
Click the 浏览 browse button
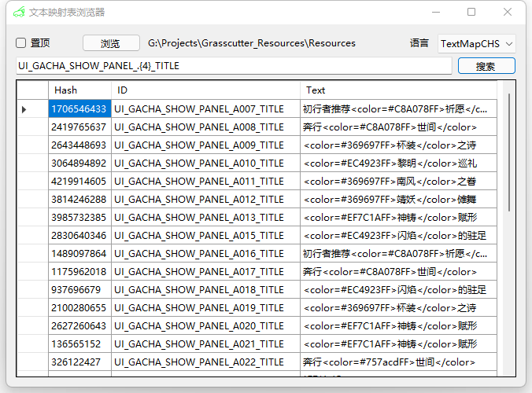[110, 43]
